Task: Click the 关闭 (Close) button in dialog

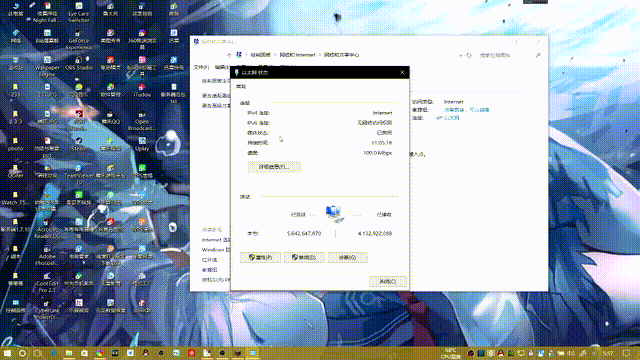Action: 387,282
